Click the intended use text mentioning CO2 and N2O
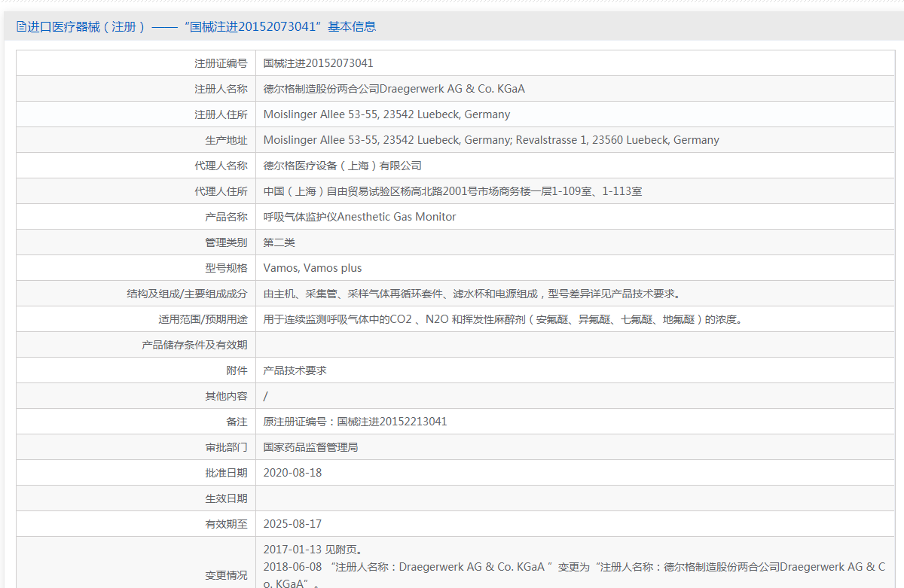This screenshot has height=588, width=904. point(502,319)
